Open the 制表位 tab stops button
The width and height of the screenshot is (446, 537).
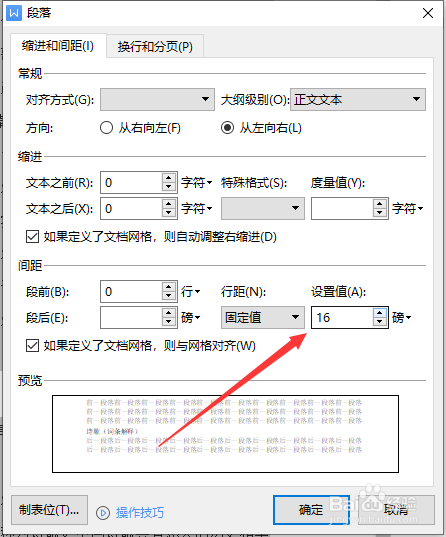tap(49, 510)
